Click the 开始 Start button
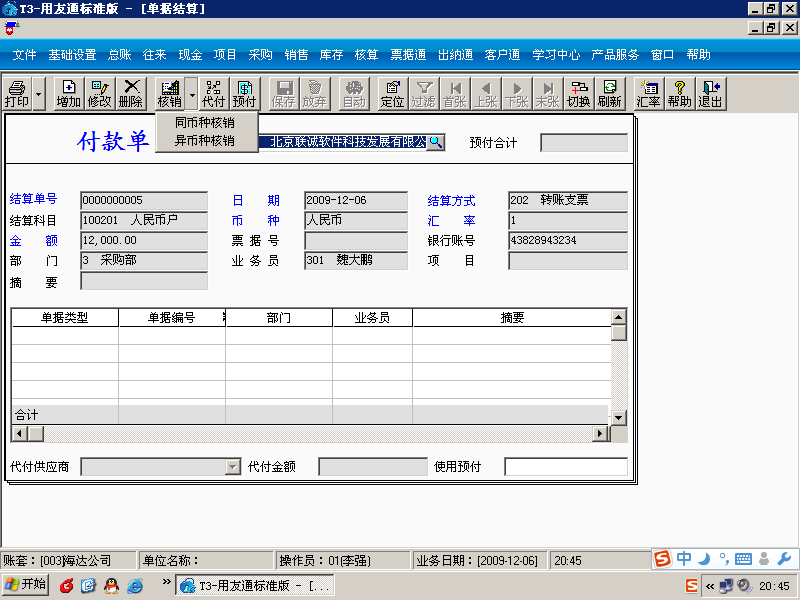Image resolution: width=800 pixels, height=600 pixels. 26,585
